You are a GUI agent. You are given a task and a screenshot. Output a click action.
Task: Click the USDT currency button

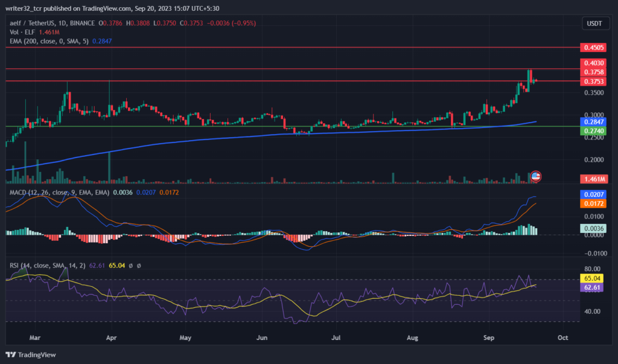point(594,24)
